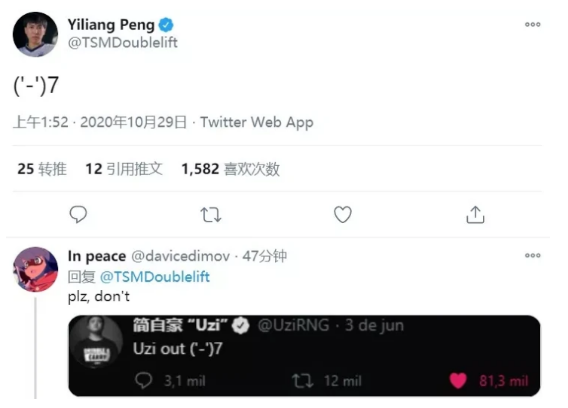Click the comment icon in Uzi's tweet
The image size is (568, 408).
[x=143, y=381]
